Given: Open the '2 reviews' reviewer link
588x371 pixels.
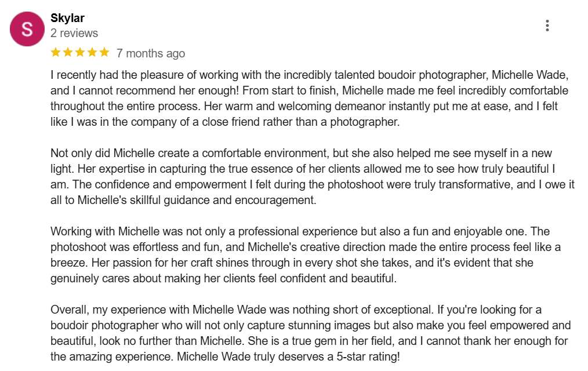Looking at the screenshot, I should 74,33.
